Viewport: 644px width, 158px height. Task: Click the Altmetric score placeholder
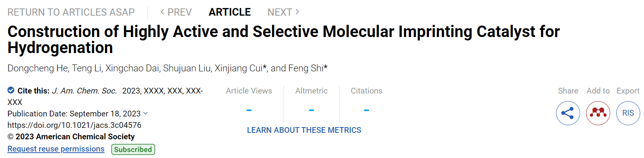[311, 110]
